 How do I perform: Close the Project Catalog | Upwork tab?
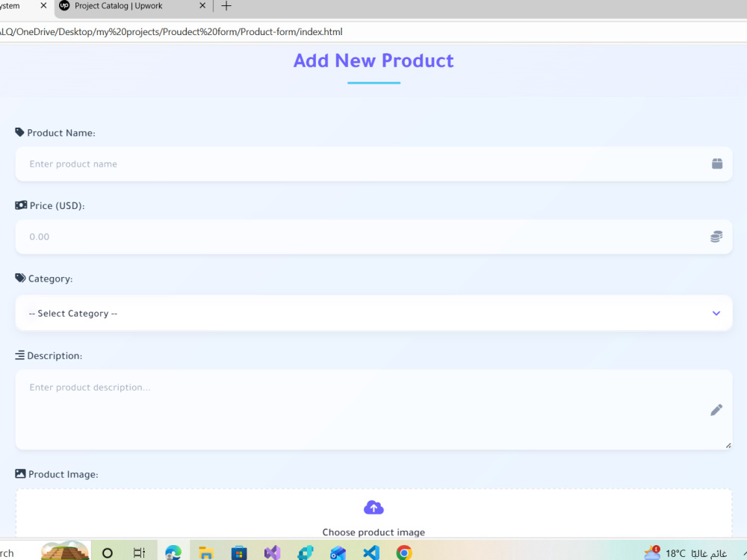[x=202, y=6]
